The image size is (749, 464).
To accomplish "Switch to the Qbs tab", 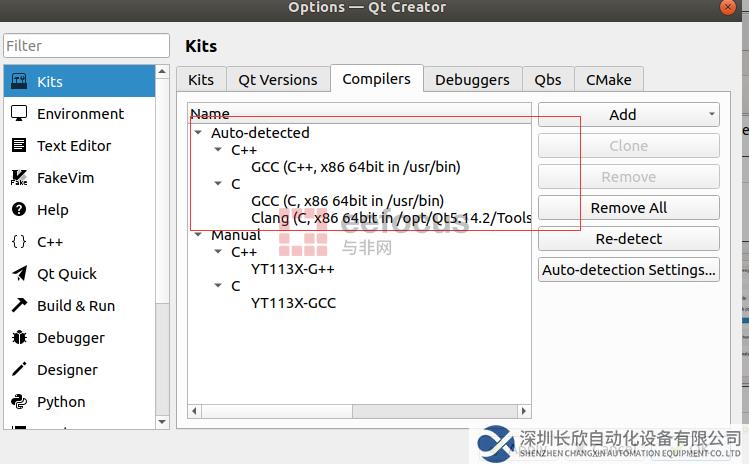I will click(x=547, y=79).
